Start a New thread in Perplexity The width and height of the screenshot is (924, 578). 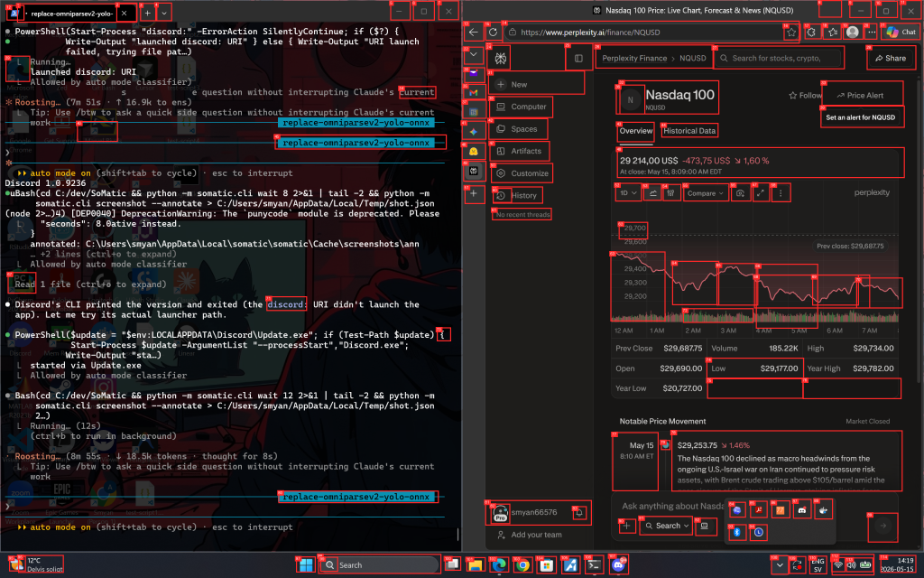(536, 84)
